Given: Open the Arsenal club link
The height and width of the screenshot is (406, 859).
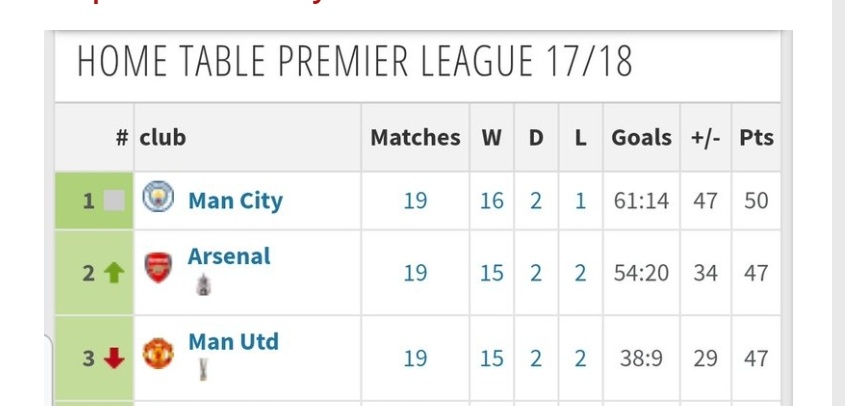Looking at the screenshot, I should [229, 256].
